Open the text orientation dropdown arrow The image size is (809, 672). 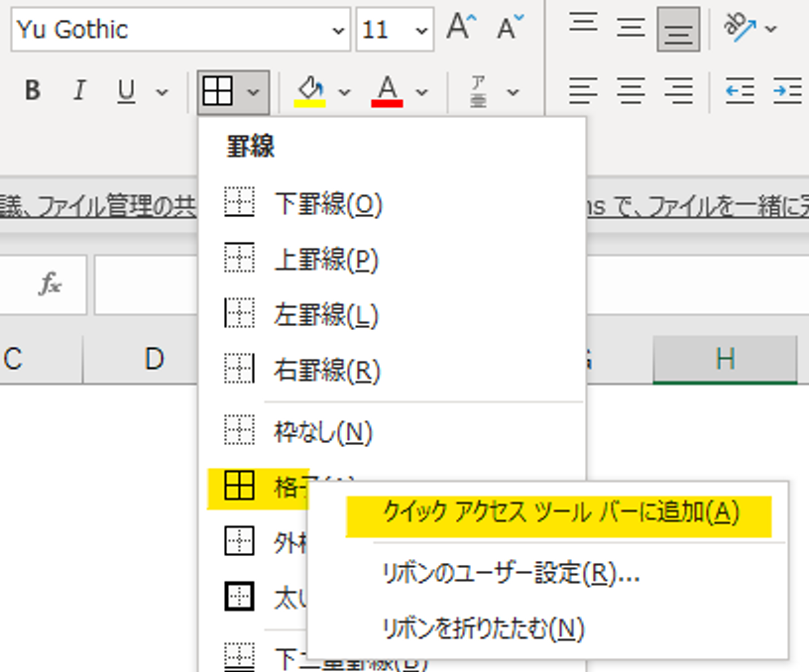coord(771,29)
